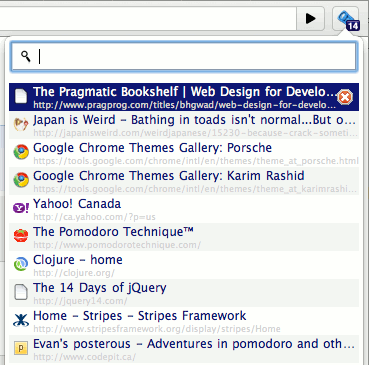This screenshot has height=365, width=369.
Task: Click the japanisweird.com URL line
Action: click(195, 133)
